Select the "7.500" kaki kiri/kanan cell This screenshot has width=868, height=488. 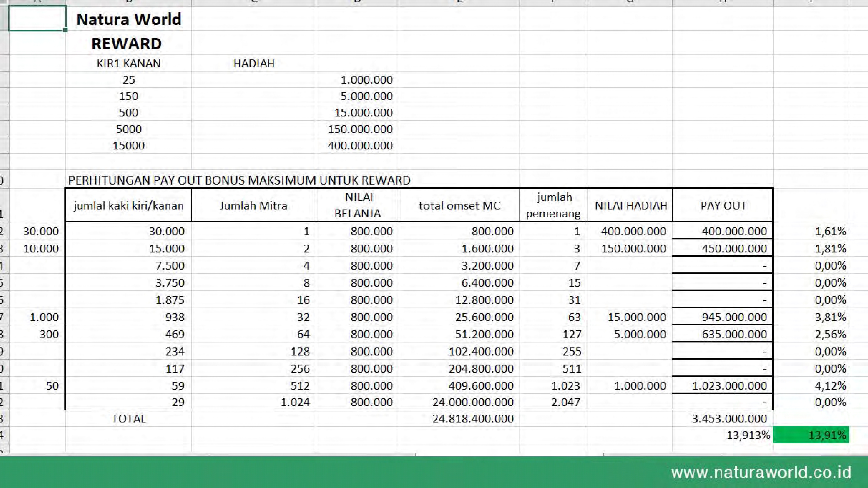click(x=128, y=266)
